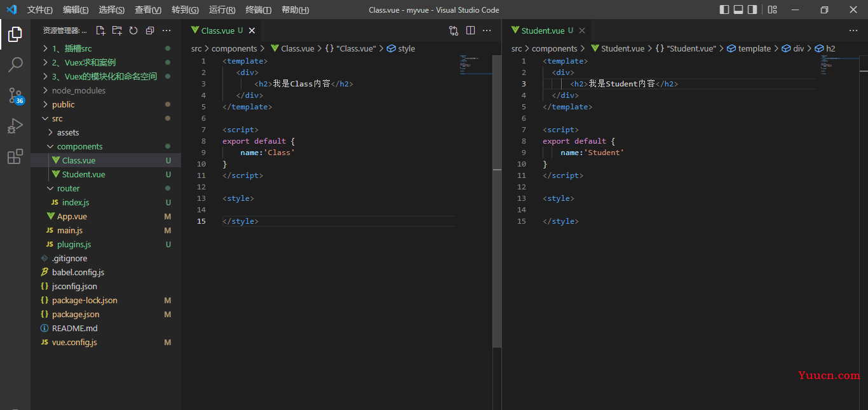
Task: Open the Extensions view
Action: (15, 156)
